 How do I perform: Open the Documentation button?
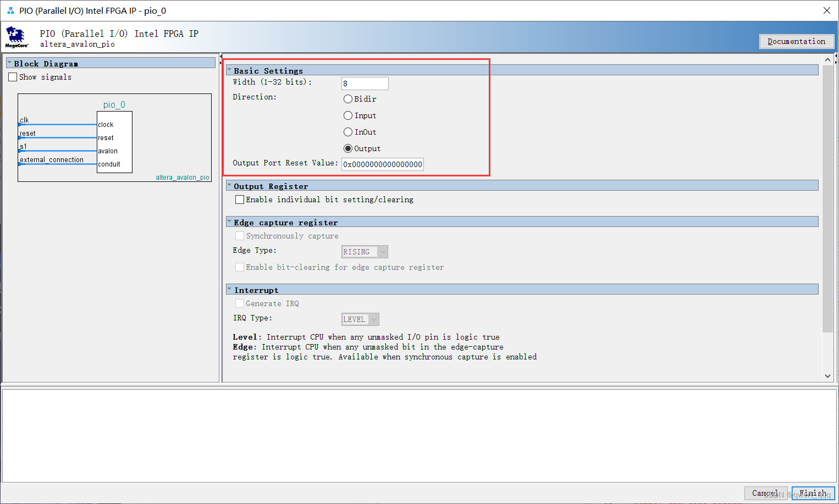(796, 41)
